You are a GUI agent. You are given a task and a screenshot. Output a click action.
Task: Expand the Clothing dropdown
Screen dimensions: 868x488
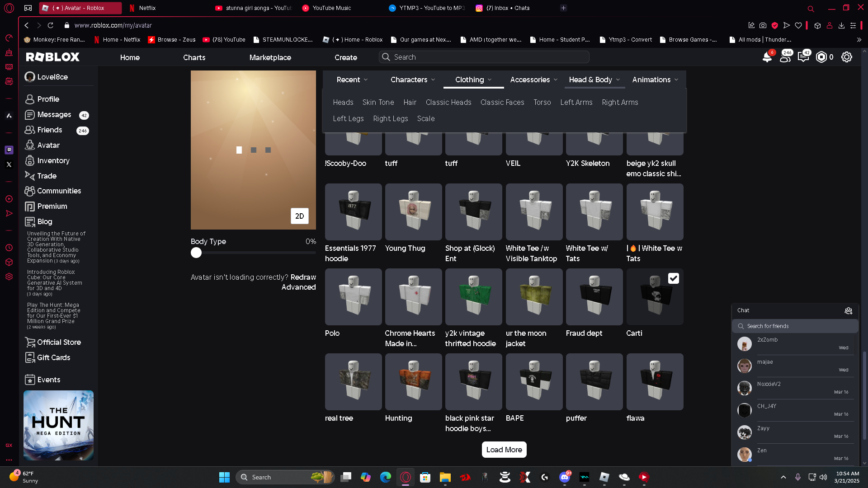473,80
